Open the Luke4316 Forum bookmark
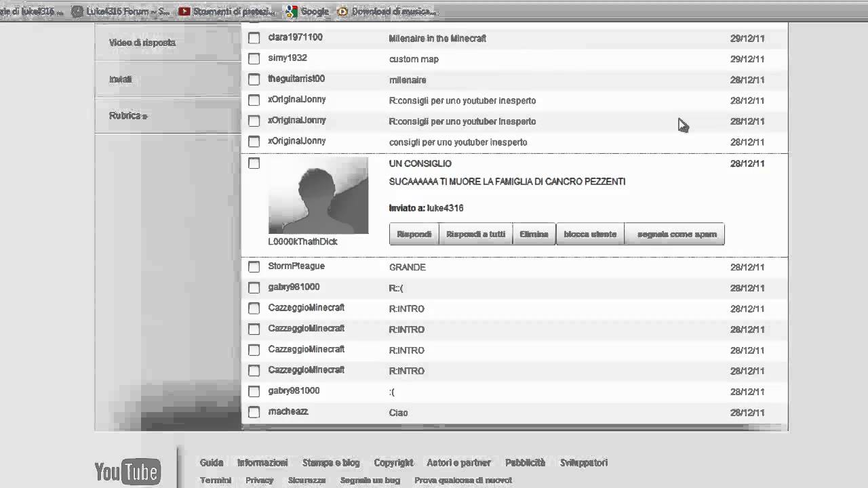 click(x=121, y=12)
